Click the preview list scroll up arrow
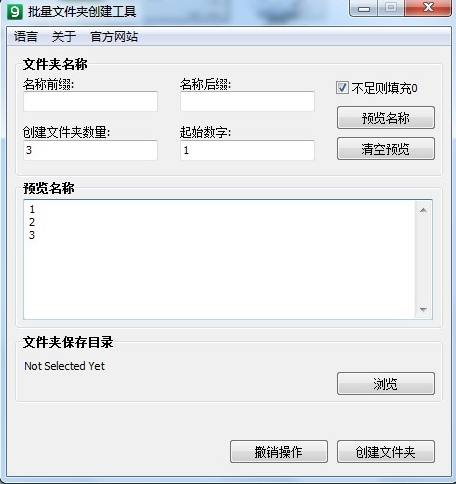Image resolution: width=456 pixels, height=484 pixels. 423,210
